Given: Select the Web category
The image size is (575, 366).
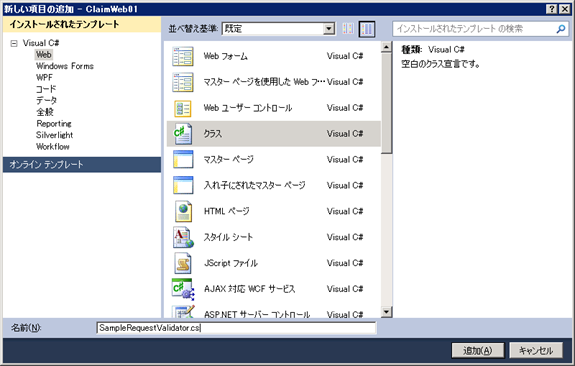Looking at the screenshot, I should (x=44, y=55).
